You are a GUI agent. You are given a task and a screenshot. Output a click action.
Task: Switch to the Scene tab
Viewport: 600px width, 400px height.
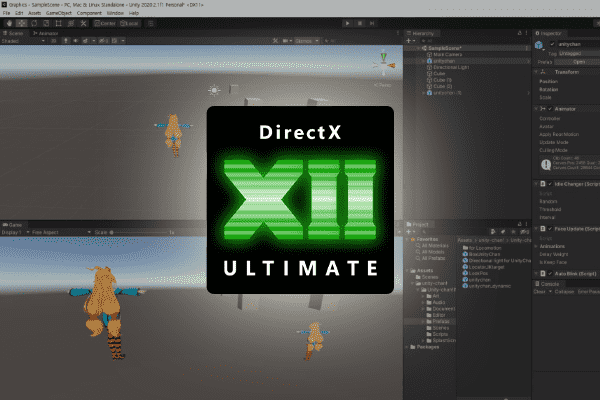click(14, 33)
